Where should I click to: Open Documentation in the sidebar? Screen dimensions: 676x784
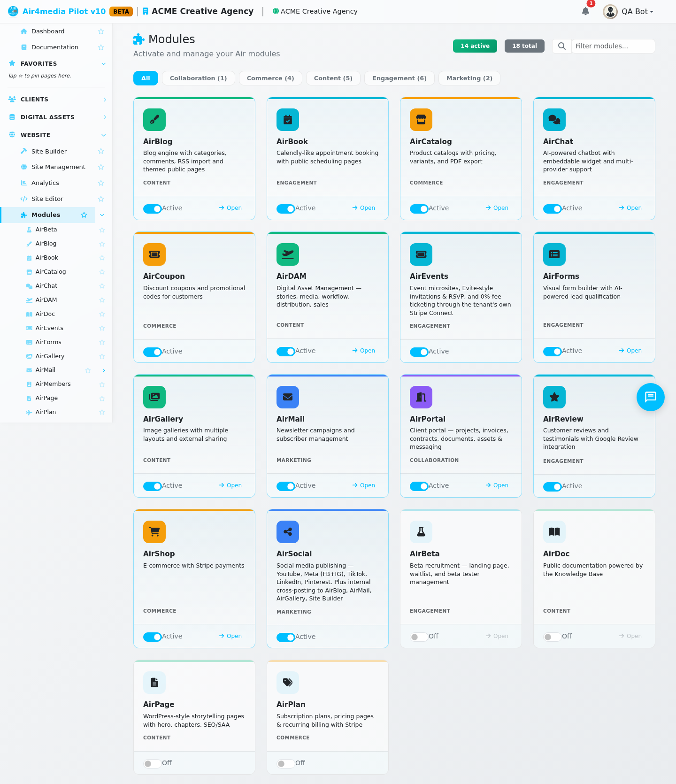coord(55,47)
